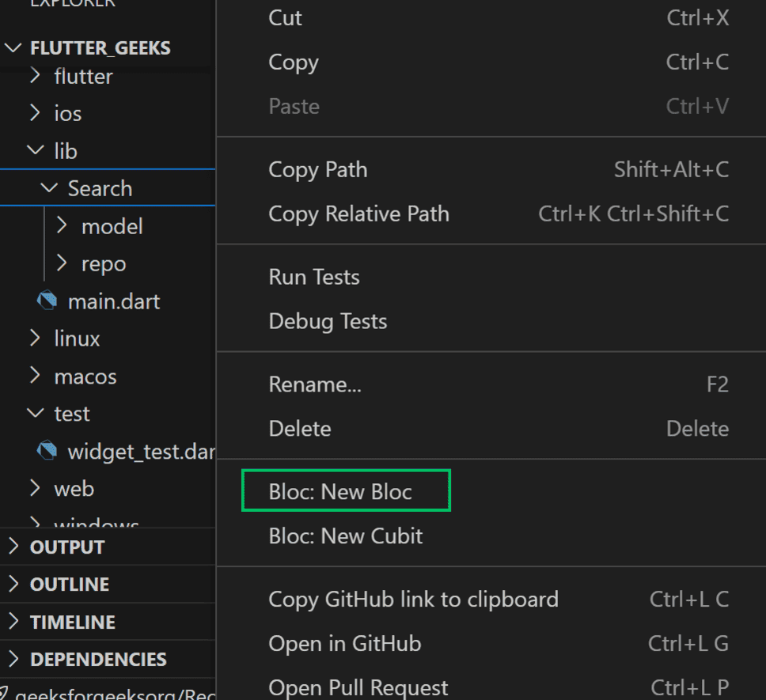The width and height of the screenshot is (766, 700).
Task: Select Rename... in the context menu
Action: [315, 384]
